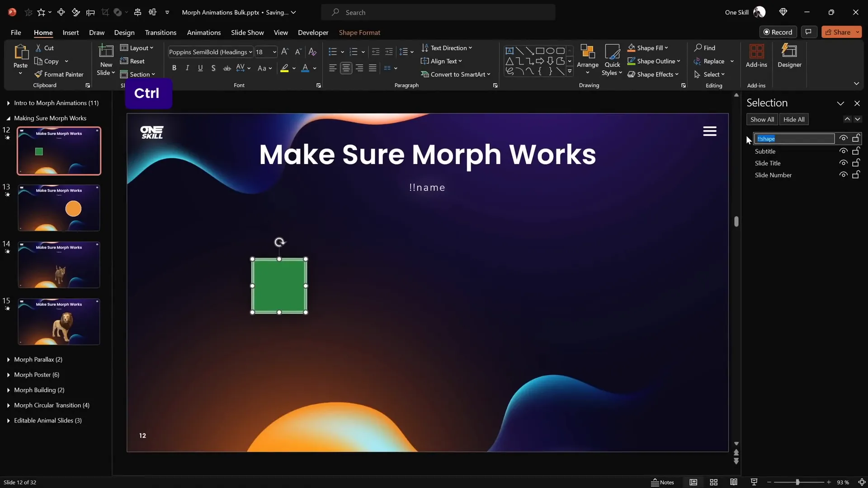Click the Cut scissors command
This screenshot has width=868, height=488.
point(44,48)
